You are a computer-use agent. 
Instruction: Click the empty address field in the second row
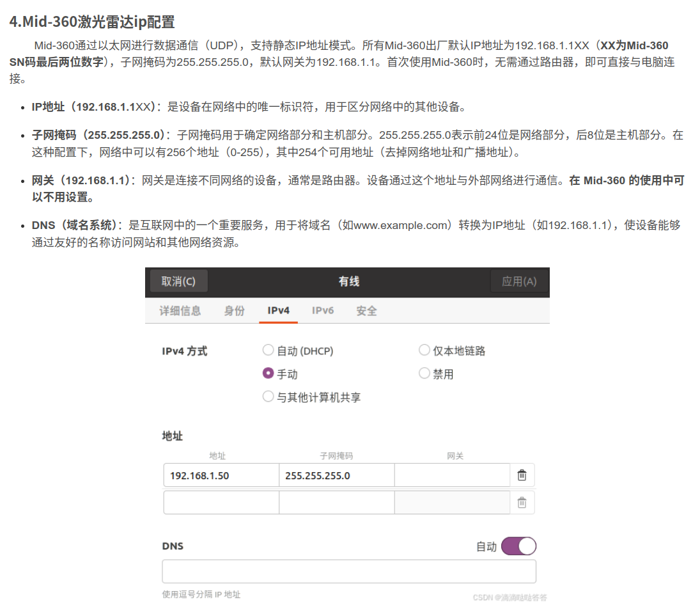tap(221, 503)
